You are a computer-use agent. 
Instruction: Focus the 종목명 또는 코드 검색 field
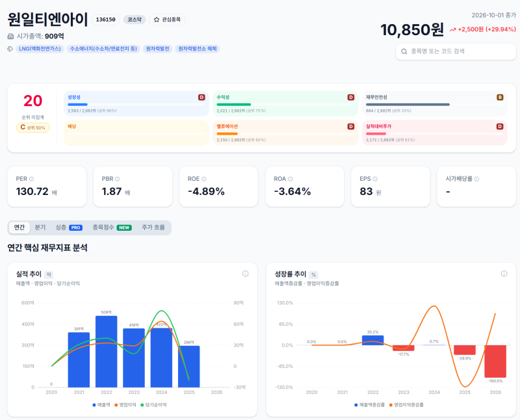456,51
